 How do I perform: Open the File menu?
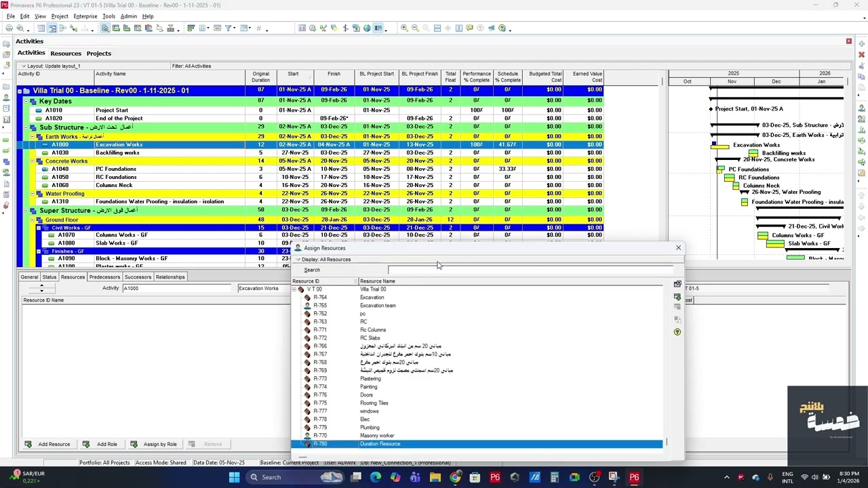click(11, 16)
